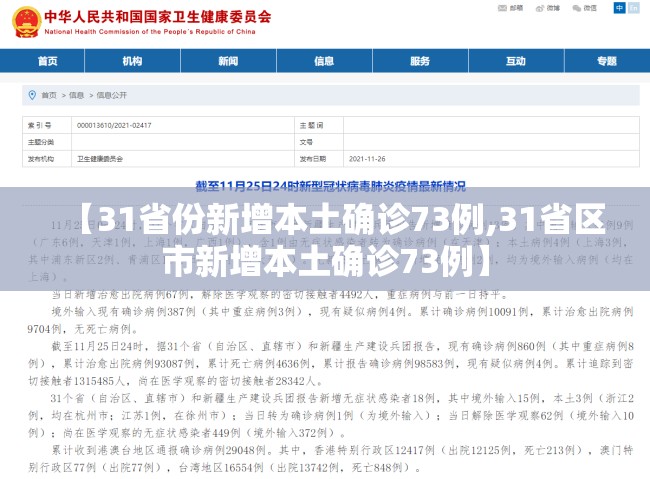650x479 pixels.
Task: Open the 微博 Weibo icon link
Action: (x=548, y=8)
